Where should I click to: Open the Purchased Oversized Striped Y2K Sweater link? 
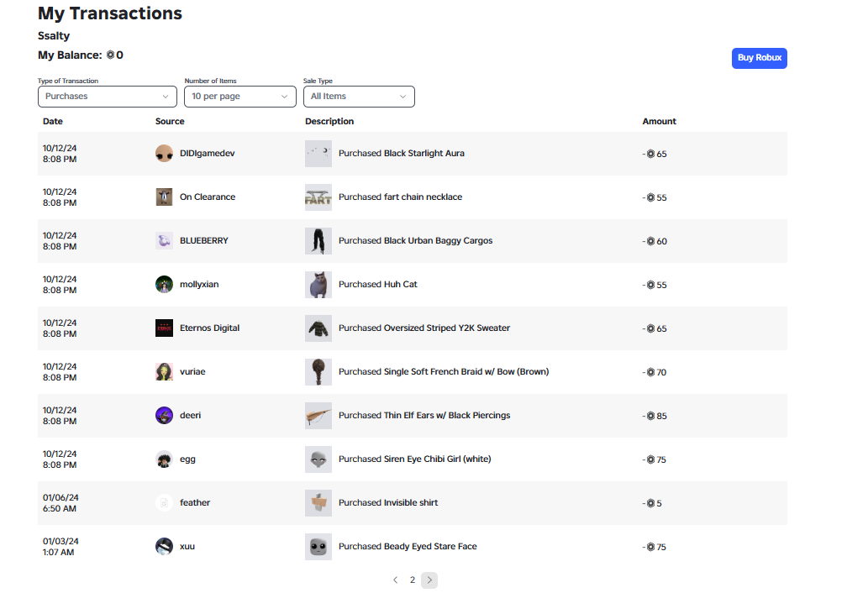pyautogui.click(x=424, y=328)
